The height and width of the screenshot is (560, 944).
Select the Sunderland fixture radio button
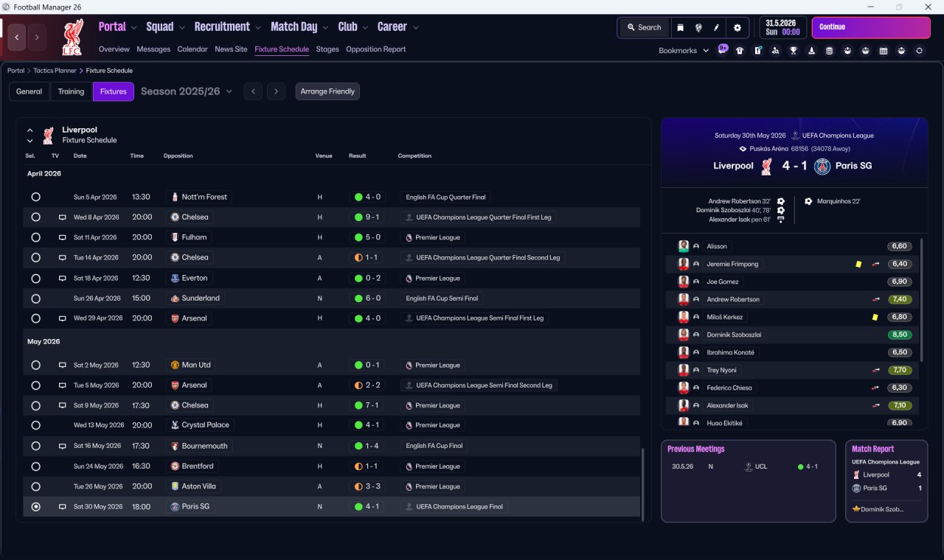coord(35,298)
